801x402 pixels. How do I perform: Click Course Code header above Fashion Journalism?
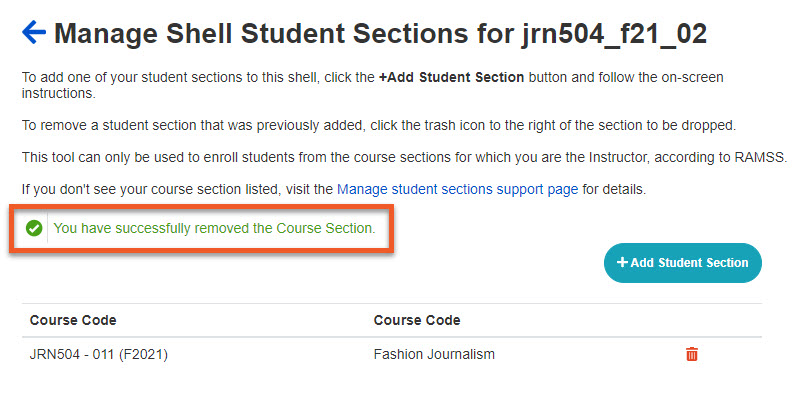(417, 320)
